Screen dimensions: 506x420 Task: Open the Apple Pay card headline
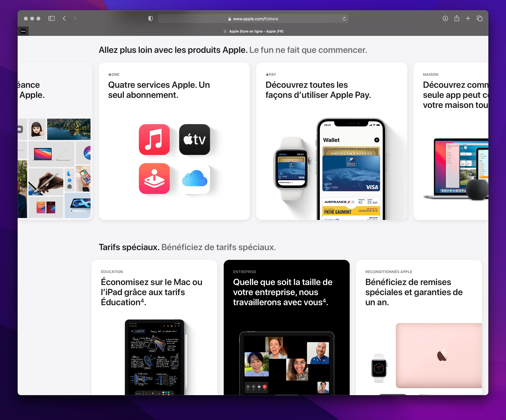click(318, 90)
